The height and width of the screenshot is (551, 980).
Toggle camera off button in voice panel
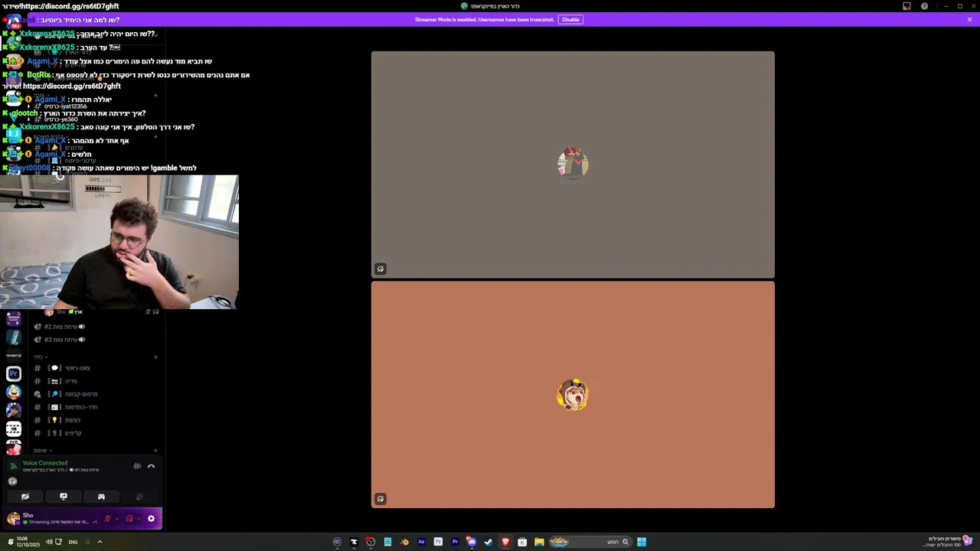pos(25,497)
